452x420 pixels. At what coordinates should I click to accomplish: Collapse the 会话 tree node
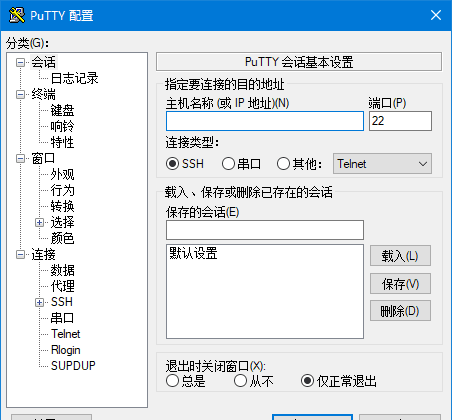coord(21,62)
